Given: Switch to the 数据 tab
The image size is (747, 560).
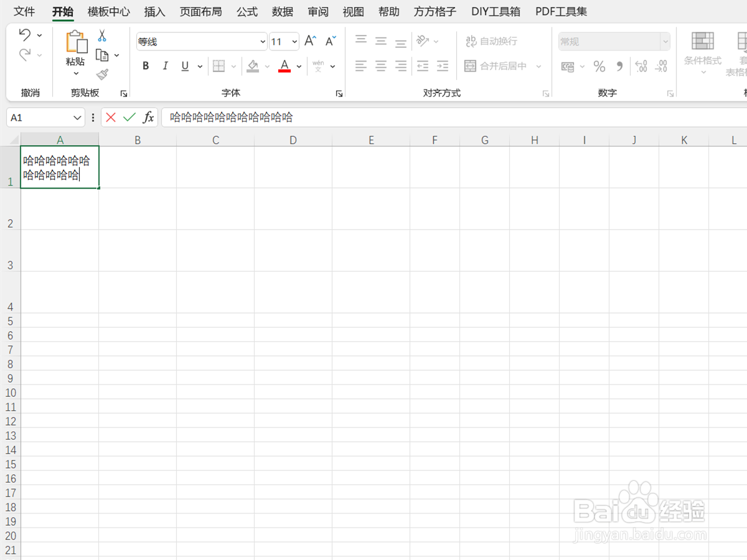Looking at the screenshot, I should [283, 11].
